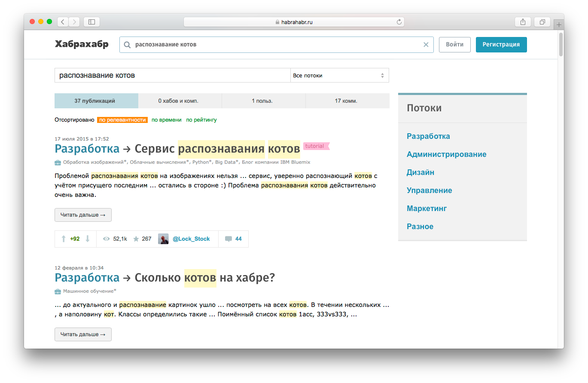Open the "1 польз." results tab
The height and width of the screenshot is (383, 588).
[x=263, y=101]
